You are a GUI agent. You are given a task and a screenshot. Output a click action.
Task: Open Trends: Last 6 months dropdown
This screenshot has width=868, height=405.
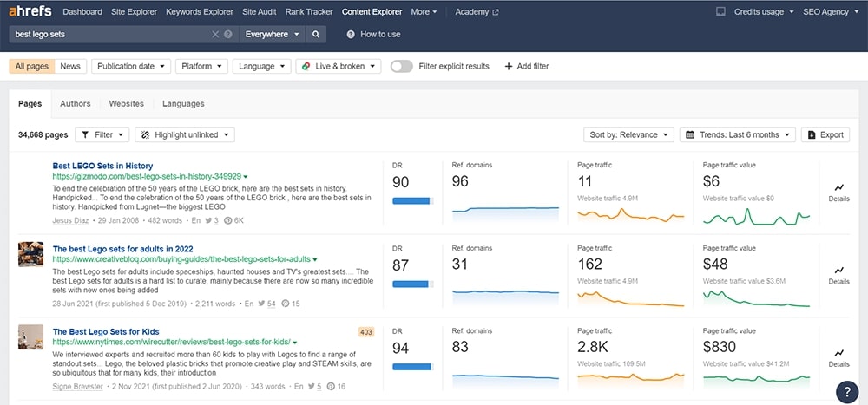pos(737,135)
